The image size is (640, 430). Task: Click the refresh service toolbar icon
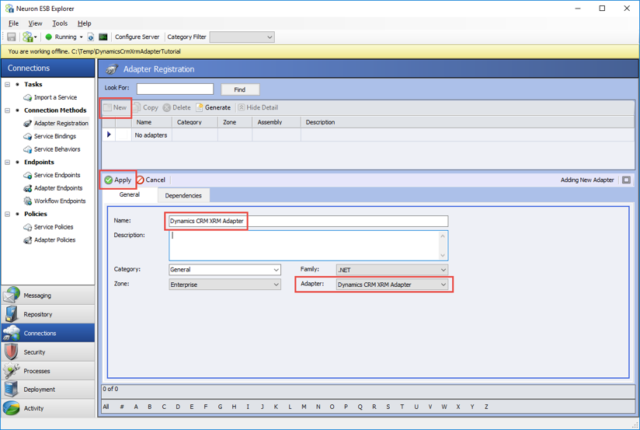pos(91,37)
